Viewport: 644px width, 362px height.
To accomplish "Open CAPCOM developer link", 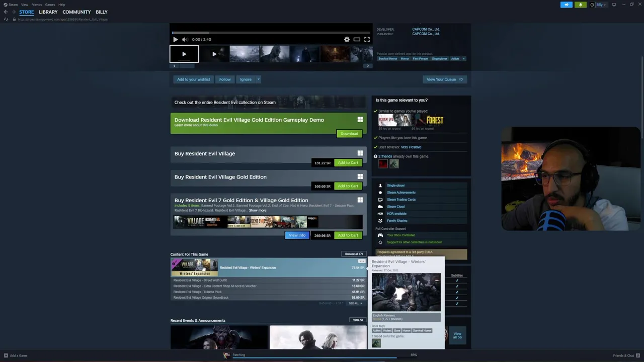I will pos(426,29).
